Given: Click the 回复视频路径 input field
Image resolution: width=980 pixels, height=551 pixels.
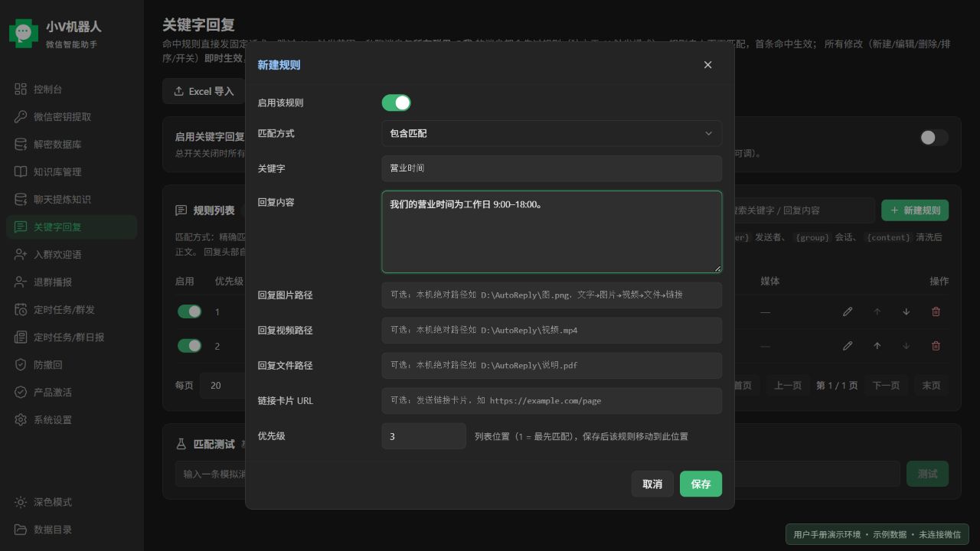Looking at the screenshot, I should pyautogui.click(x=551, y=331).
